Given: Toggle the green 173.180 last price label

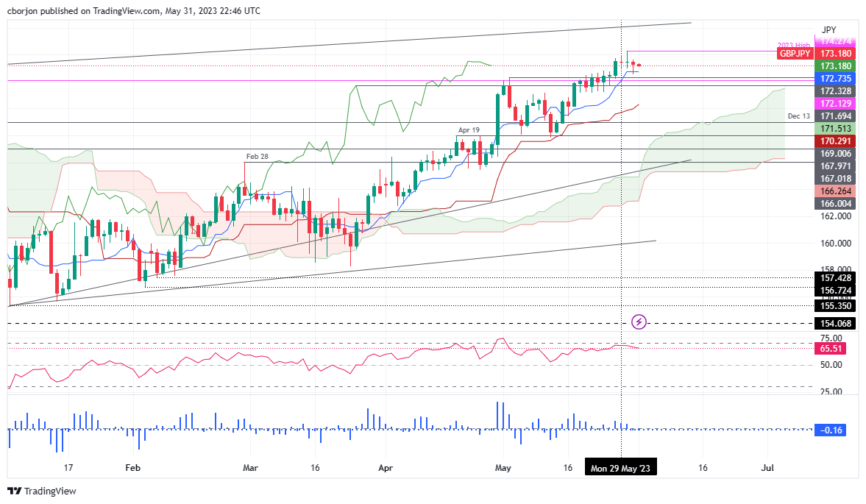Looking at the screenshot, I should (836, 65).
